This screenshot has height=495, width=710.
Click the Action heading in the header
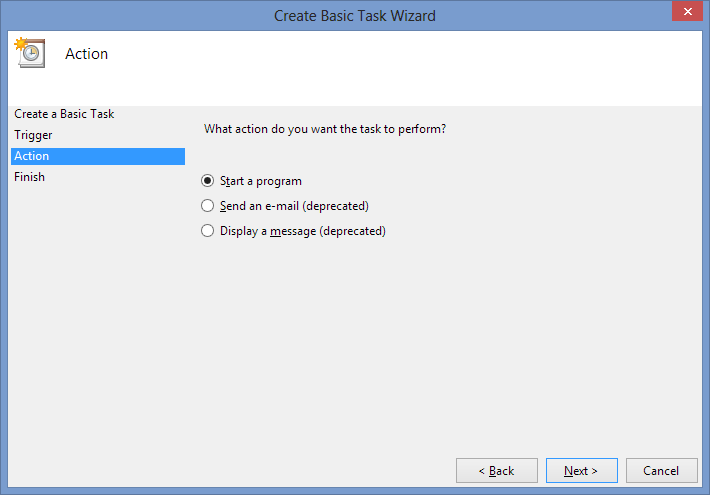86,54
